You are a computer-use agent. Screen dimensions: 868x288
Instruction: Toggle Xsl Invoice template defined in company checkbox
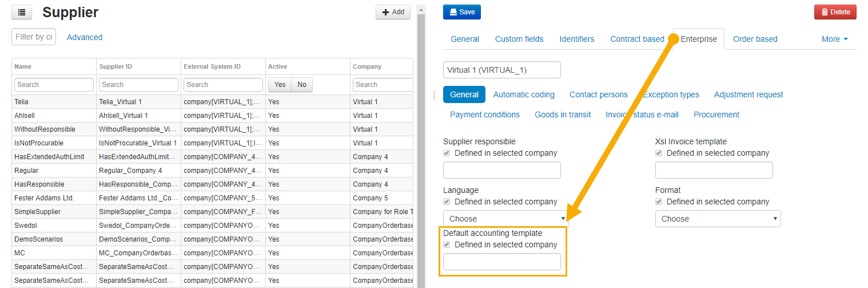[659, 153]
